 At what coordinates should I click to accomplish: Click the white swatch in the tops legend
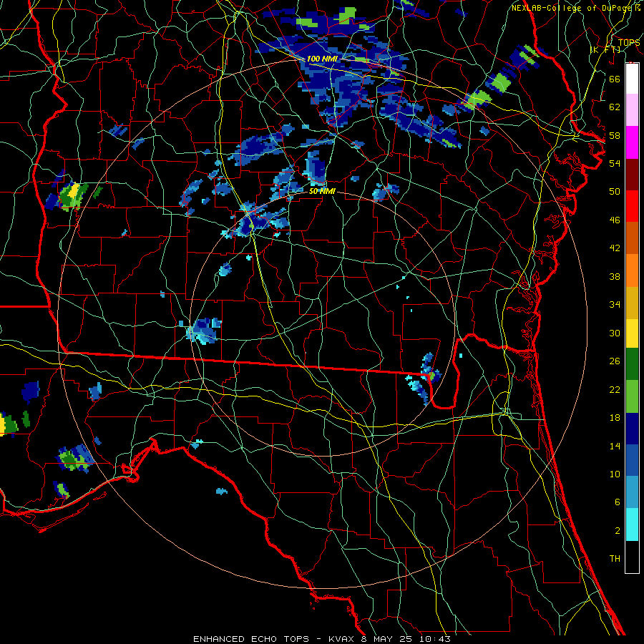(632, 79)
